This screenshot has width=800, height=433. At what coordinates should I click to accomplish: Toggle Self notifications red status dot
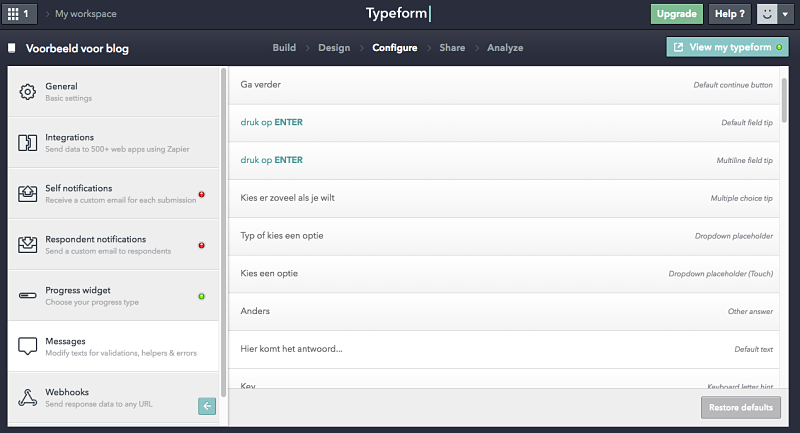coord(202,194)
